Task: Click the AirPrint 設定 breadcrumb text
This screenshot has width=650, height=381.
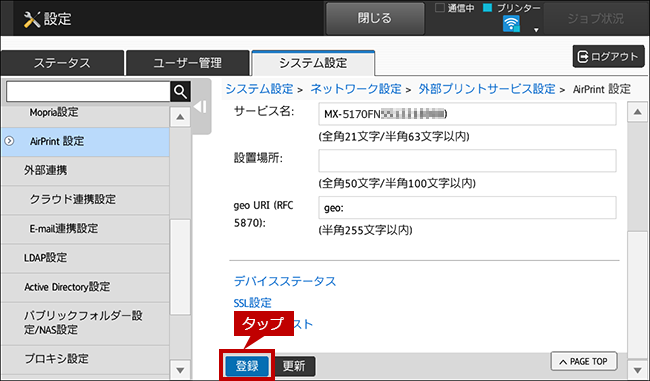Action: click(x=601, y=89)
